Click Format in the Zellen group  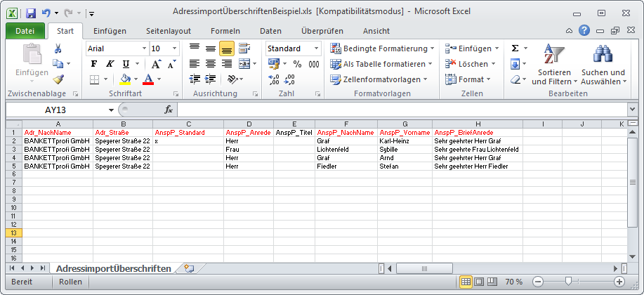(468, 79)
